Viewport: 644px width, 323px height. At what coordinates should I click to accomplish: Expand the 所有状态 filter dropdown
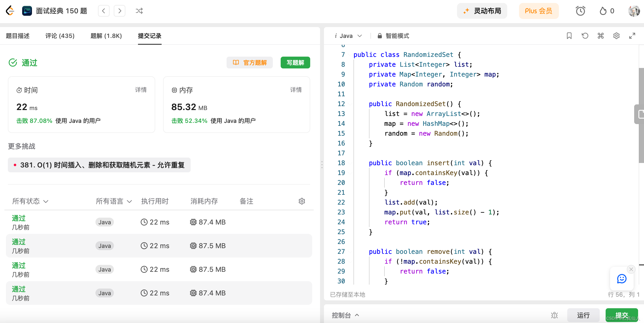(30, 201)
